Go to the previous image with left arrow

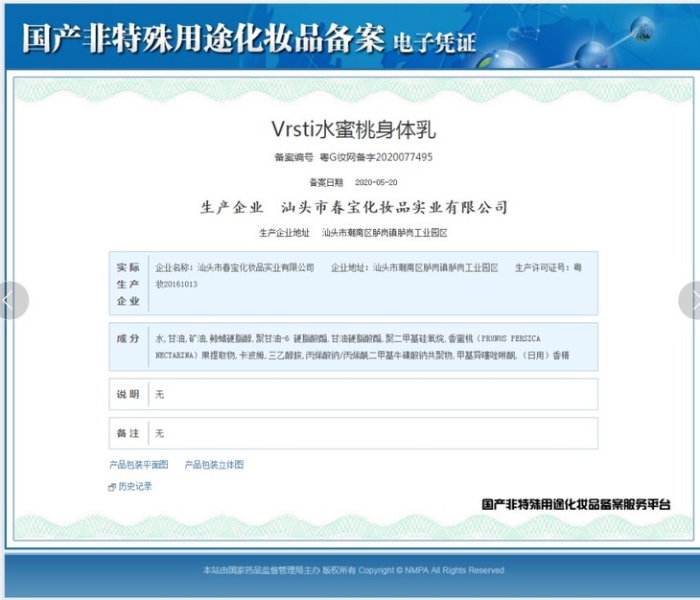[13, 300]
